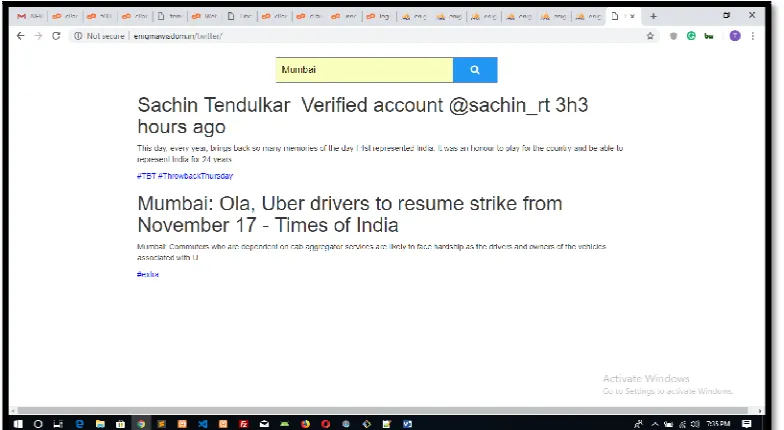Click the volume speaker tray icon
Screen dimensions: 784x430
pyautogui.click(x=694, y=424)
